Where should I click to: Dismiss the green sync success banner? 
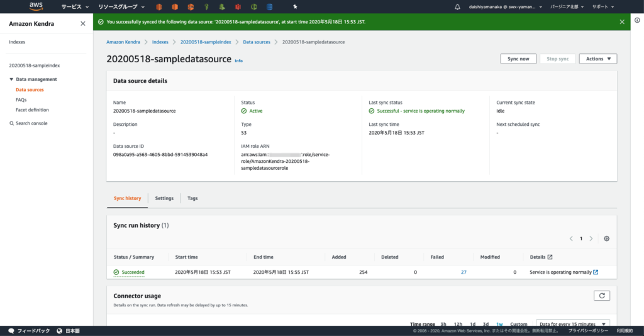622,21
